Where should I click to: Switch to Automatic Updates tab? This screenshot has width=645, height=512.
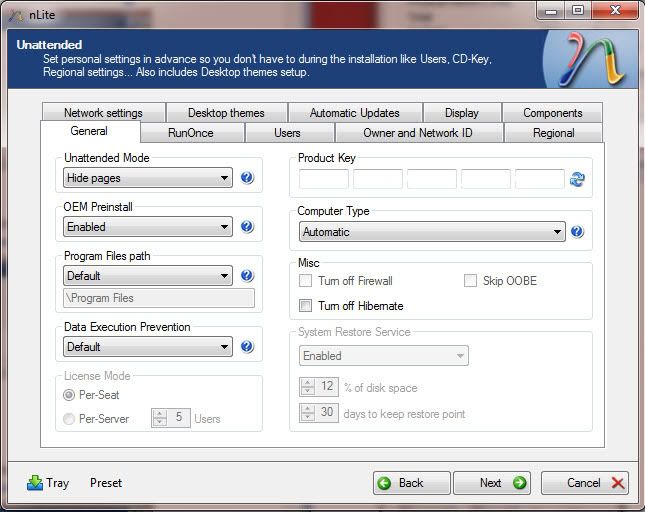[355, 113]
